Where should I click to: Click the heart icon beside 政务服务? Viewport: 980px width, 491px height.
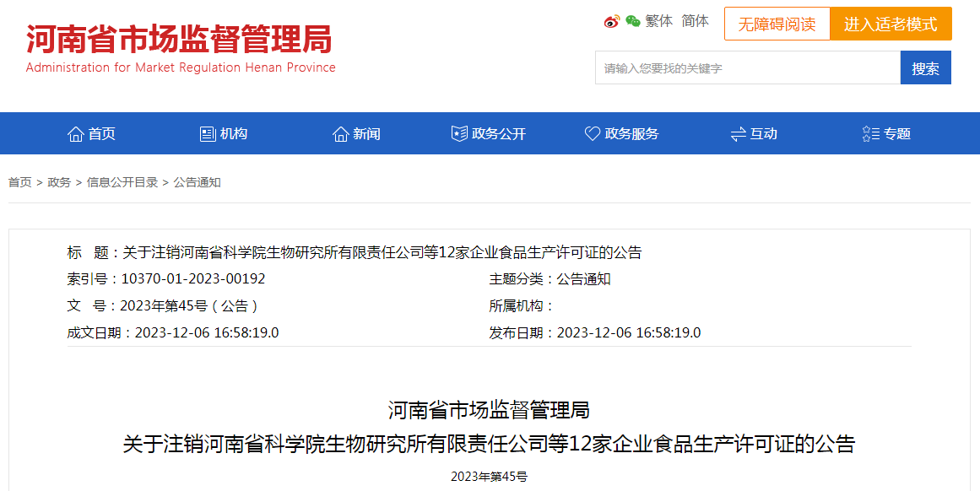coord(593,133)
